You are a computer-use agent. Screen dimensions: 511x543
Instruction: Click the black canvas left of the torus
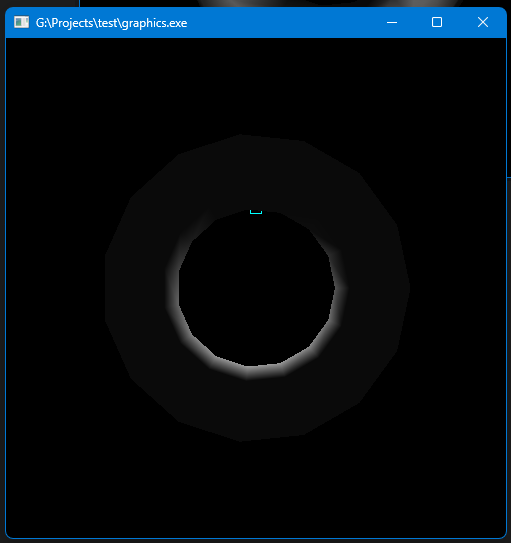pos(55,288)
